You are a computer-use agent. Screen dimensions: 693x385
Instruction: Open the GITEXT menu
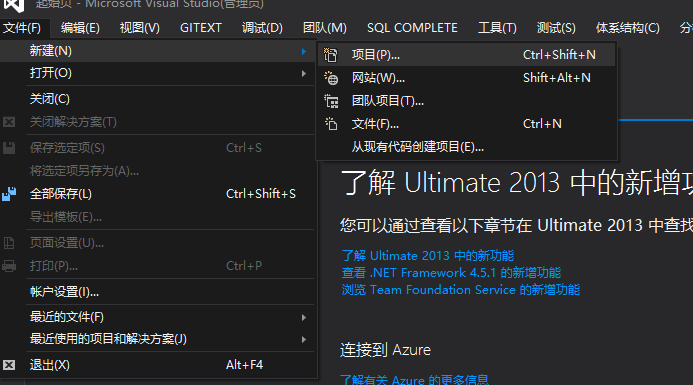(x=201, y=28)
